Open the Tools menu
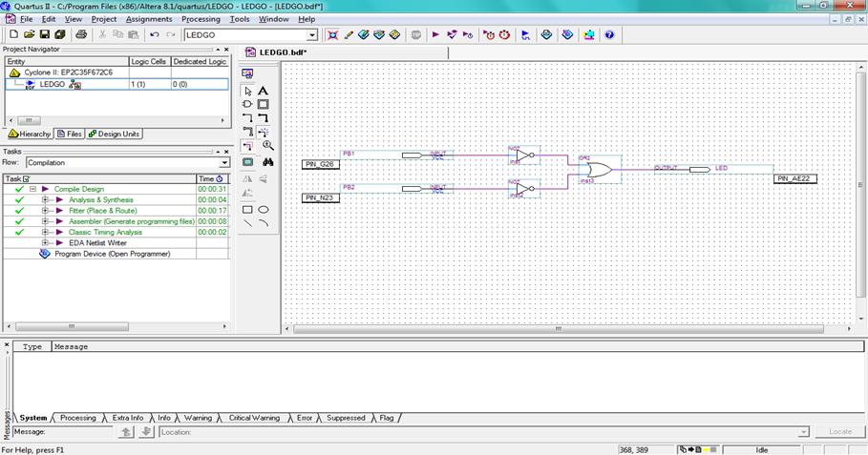Viewport: 868px width, 455px height. pos(240,19)
